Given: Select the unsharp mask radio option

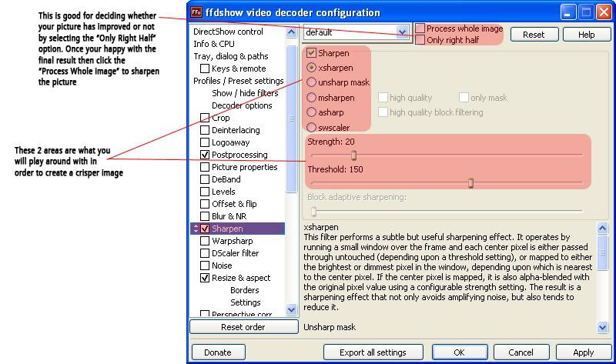Looking at the screenshot, I should click(311, 82).
